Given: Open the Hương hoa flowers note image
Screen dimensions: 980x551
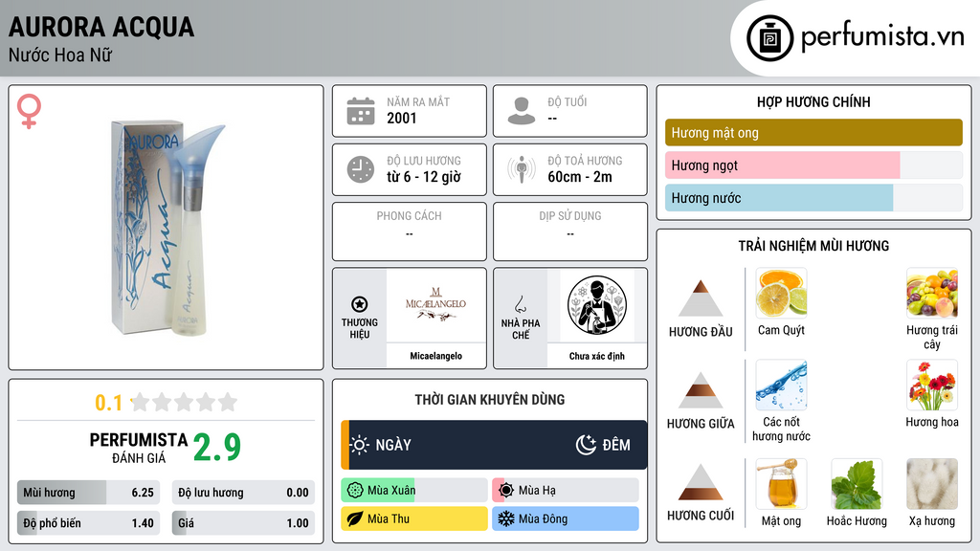Looking at the screenshot, I should (932, 386).
